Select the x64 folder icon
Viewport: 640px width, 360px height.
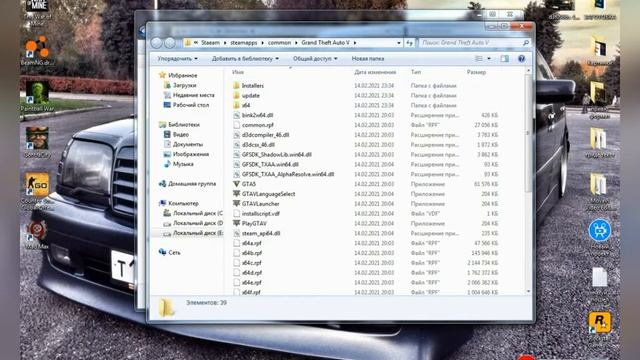(236, 105)
